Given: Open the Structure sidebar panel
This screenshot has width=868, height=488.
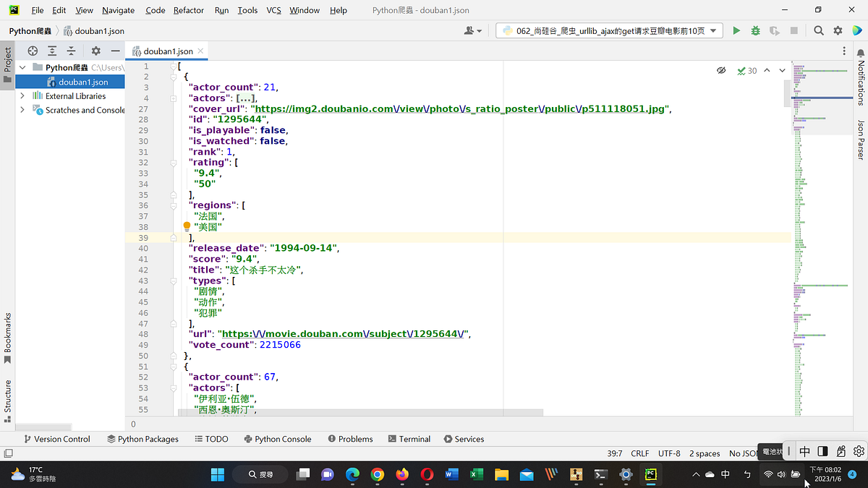Looking at the screenshot, I should coord(7,395).
